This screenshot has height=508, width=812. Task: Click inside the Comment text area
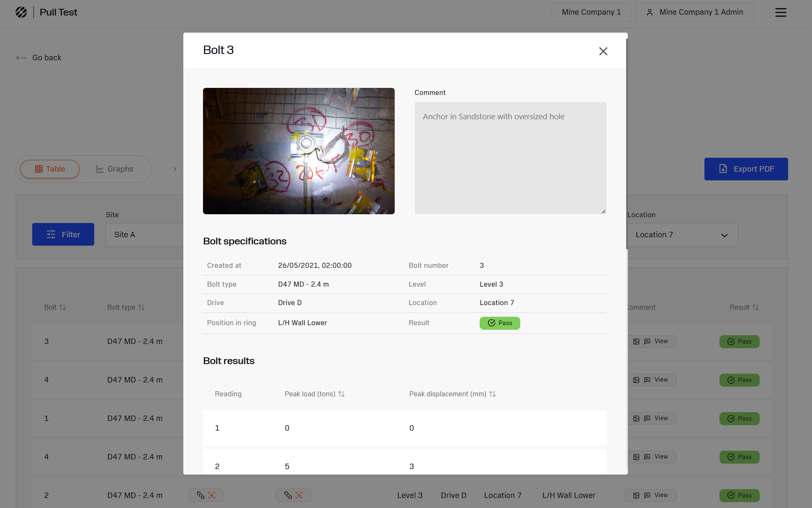coord(510,158)
